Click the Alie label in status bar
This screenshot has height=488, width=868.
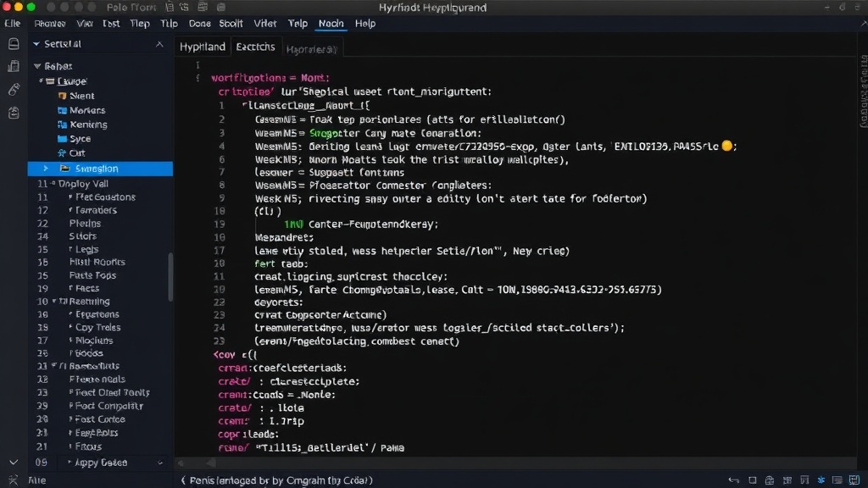(37, 480)
